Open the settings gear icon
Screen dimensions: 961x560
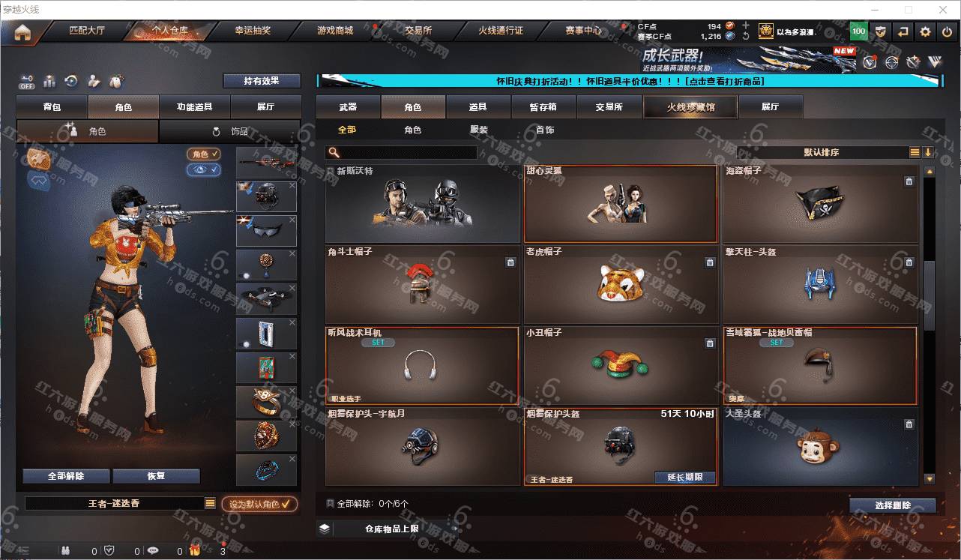[926, 31]
